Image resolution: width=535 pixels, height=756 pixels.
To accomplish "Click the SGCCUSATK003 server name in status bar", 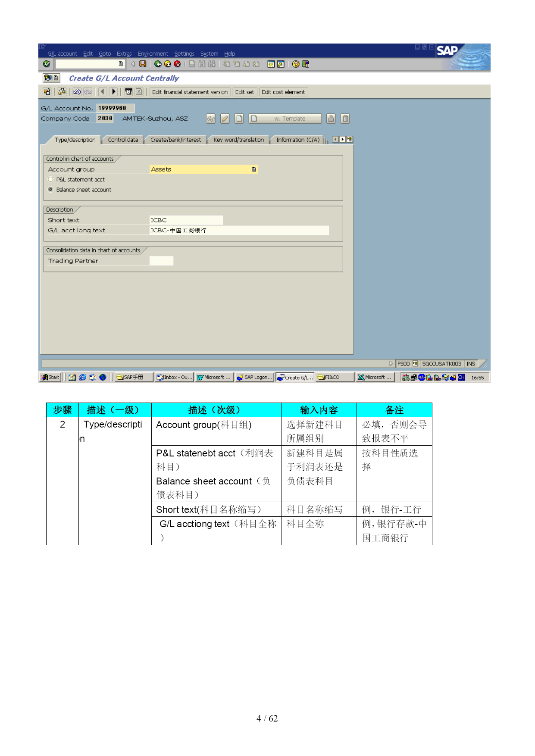I will click(x=441, y=364).
